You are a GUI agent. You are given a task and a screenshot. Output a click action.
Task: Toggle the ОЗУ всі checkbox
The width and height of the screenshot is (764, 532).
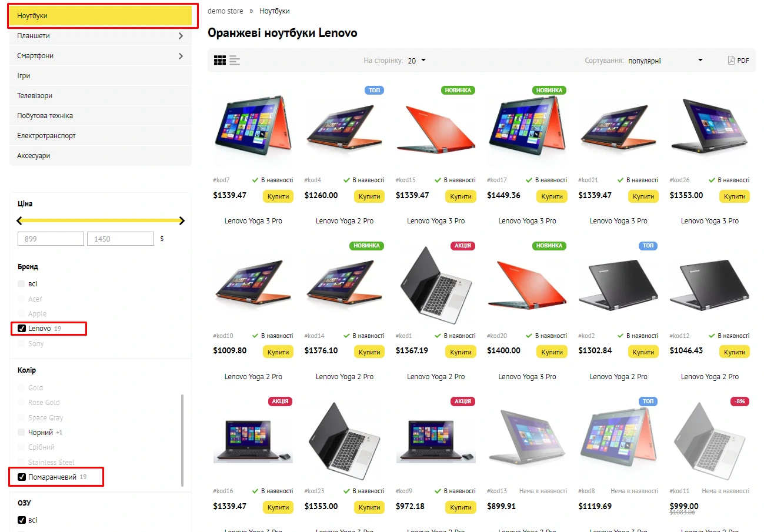pos(22,520)
